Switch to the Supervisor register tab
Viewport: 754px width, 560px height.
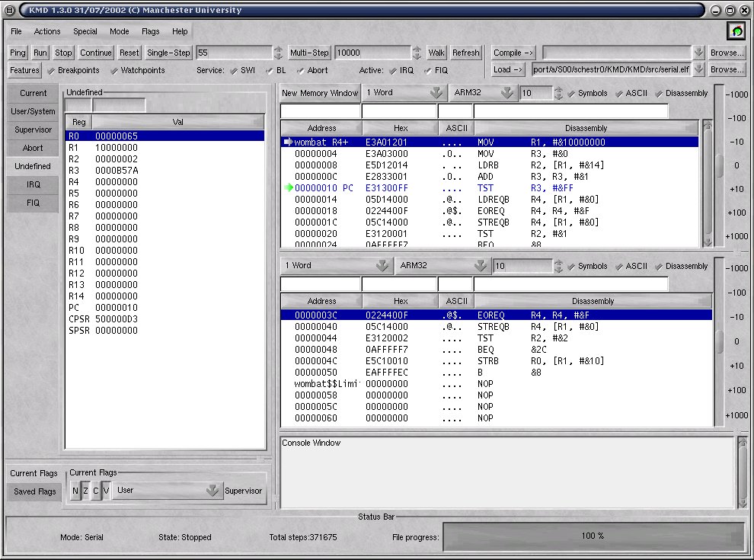(x=33, y=130)
